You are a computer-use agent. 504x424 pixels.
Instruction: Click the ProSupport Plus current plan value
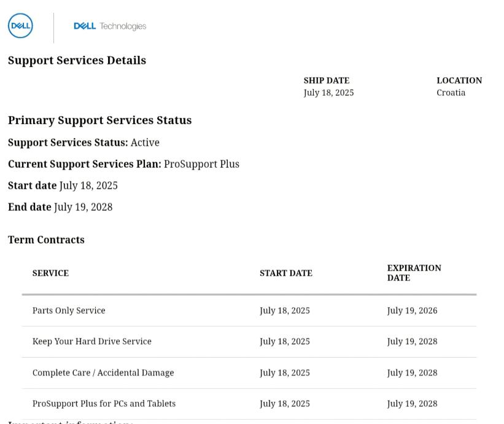click(201, 164)
